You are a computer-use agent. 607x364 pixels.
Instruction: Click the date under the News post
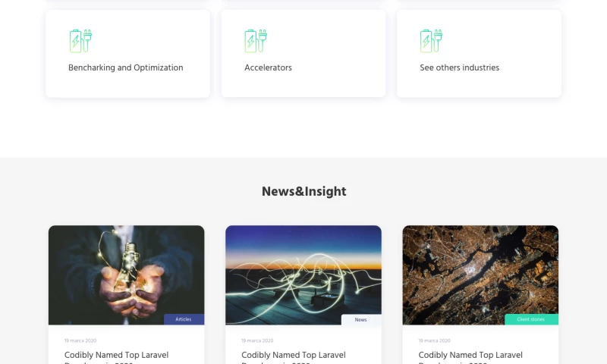[x=257, y=340]
